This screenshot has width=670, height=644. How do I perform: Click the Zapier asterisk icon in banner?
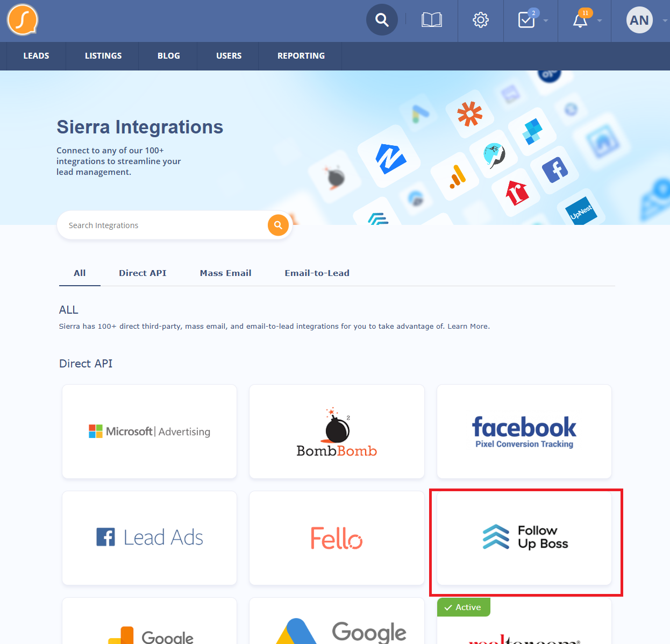[x=469, y=114]
